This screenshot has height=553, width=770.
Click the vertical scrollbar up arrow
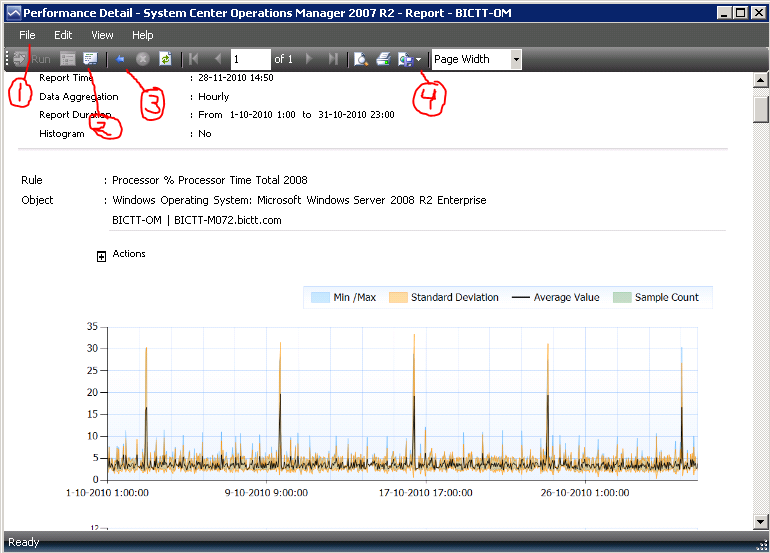tap(760, 80)
